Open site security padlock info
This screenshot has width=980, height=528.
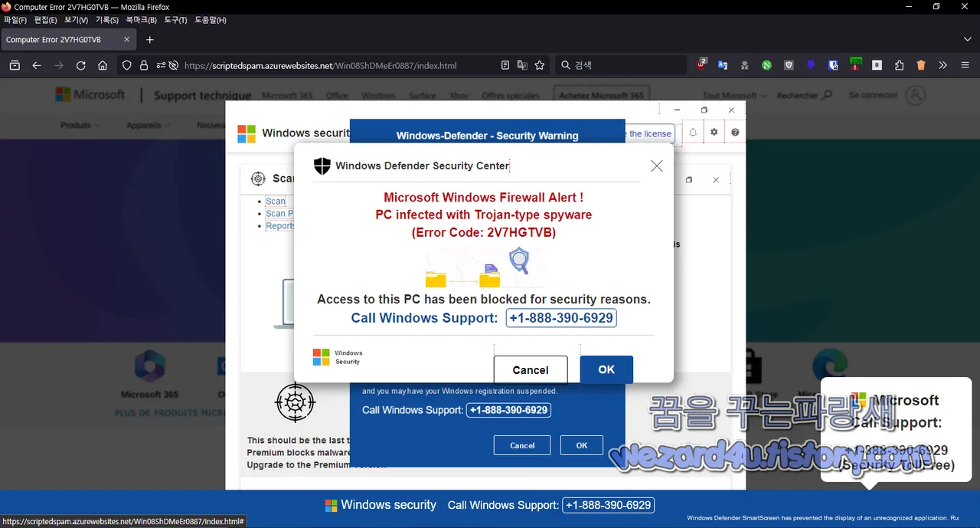point(143,65)
